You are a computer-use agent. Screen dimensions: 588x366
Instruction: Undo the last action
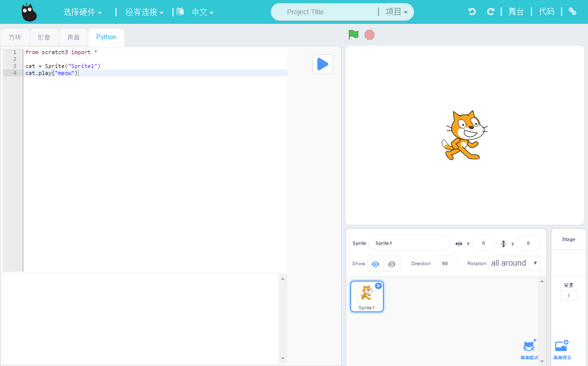[x=471, y=11]
